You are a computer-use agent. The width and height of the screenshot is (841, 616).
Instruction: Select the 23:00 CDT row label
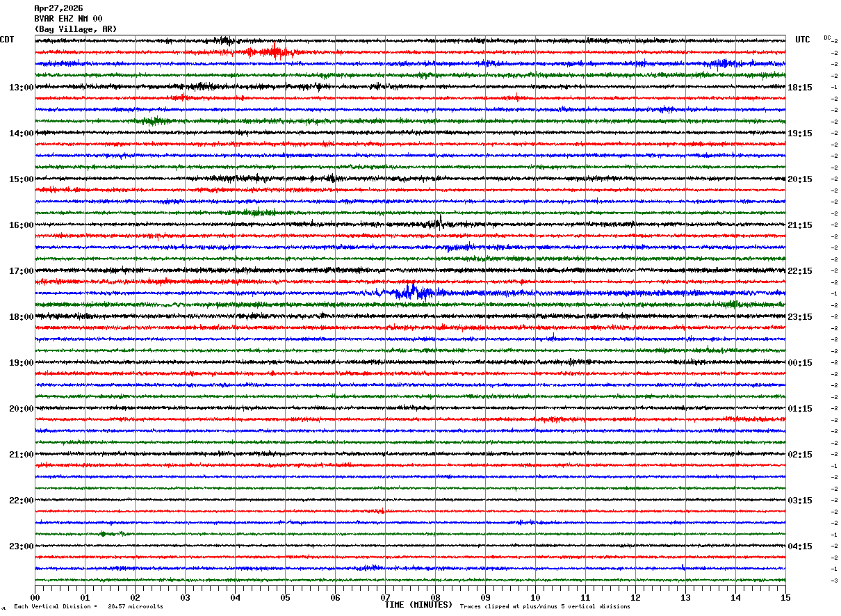tap(21, 546)
